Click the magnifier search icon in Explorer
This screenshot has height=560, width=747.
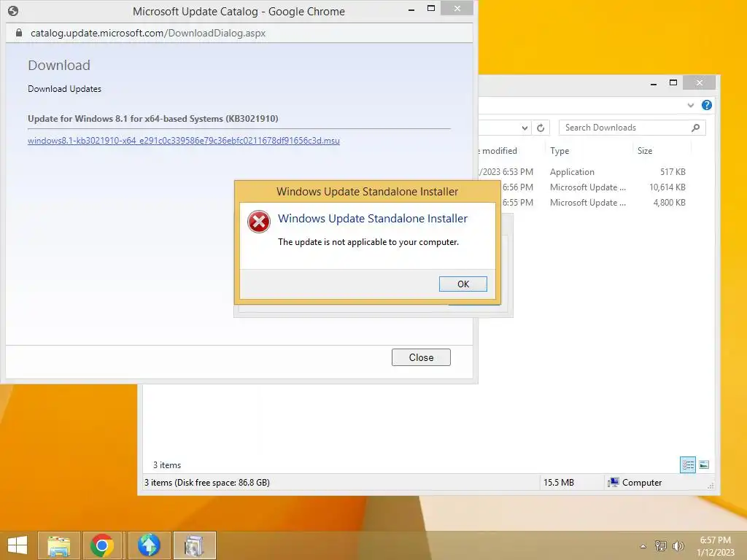[x=695, y=128]
